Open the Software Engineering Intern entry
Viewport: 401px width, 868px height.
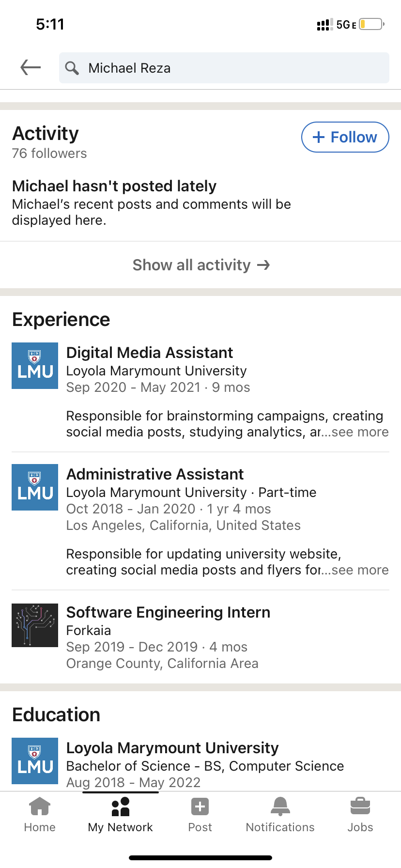[x=168, y=612]
